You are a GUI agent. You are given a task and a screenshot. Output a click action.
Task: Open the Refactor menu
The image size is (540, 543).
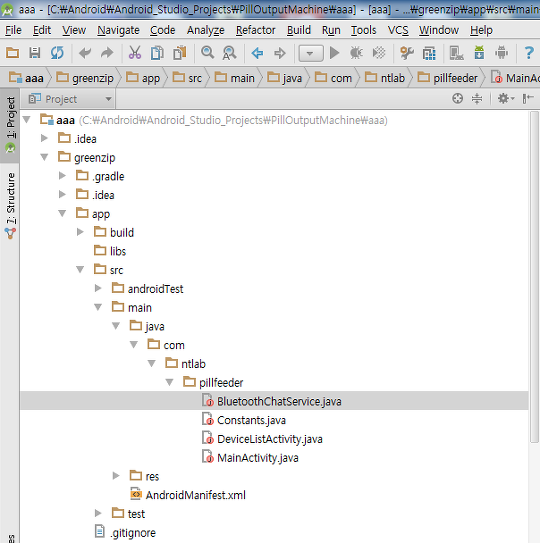point(256,30)
